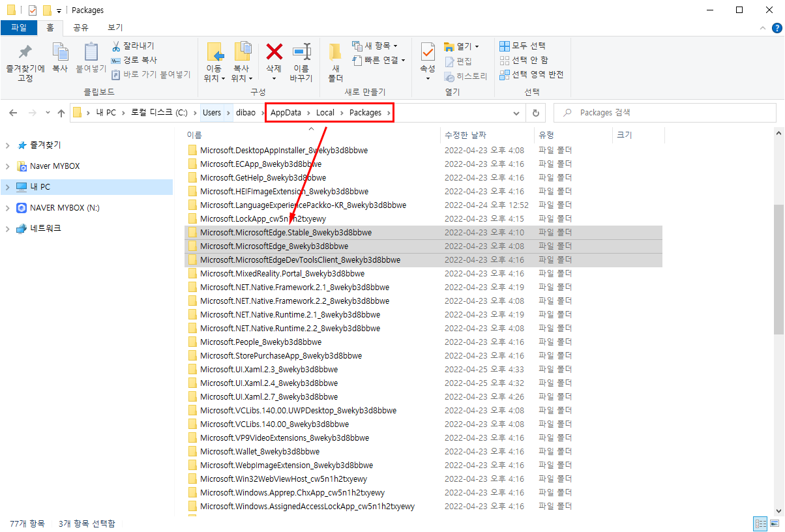Click 경로 복사 (copy path)
Screen dimensions: 785x532
point(134,60)
